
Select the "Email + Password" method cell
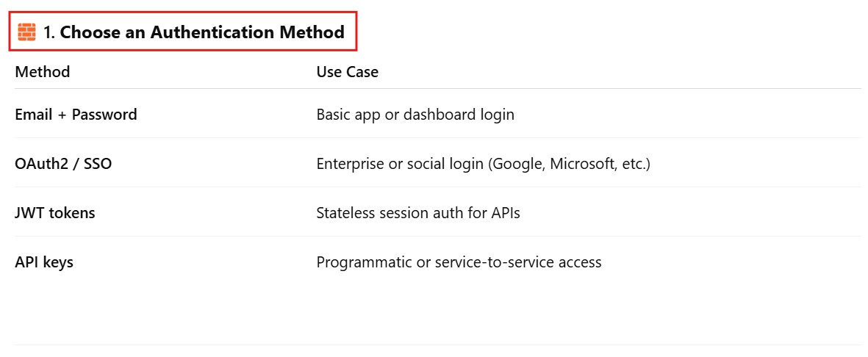tap(76, 115)
